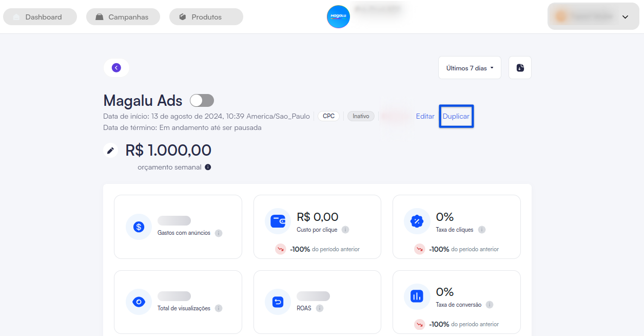This screenshot has width=644, height=336.
Task: Click the purple back arrow button
Action: pyautogui.click(x=116, y=68)
